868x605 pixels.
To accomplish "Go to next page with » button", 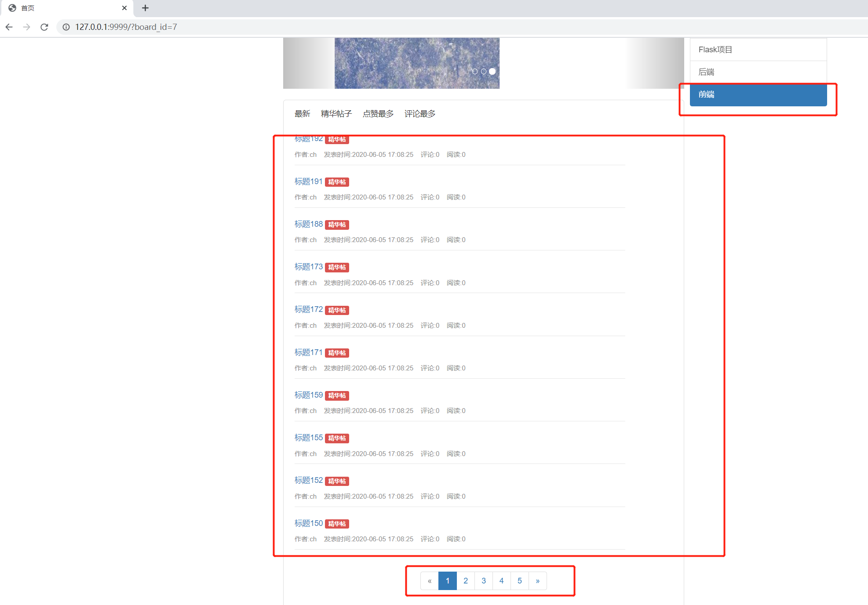I will pyautogui.click(x=538, y=581).
